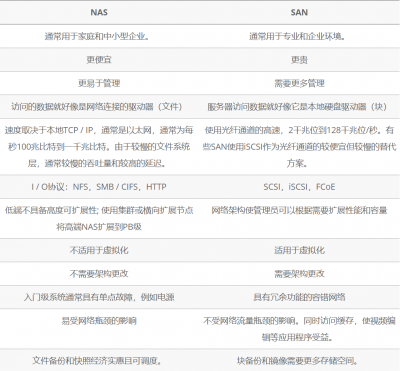The width and height of the screenshot is (400, 371).
Task: Click the cell '具有冗余功能的容错网络'
Action: (299, 297)
